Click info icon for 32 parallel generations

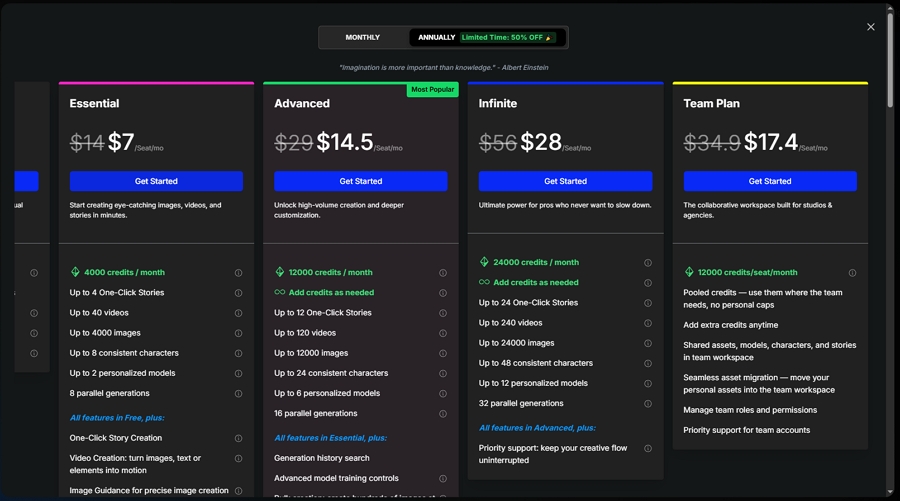point(648,404)
